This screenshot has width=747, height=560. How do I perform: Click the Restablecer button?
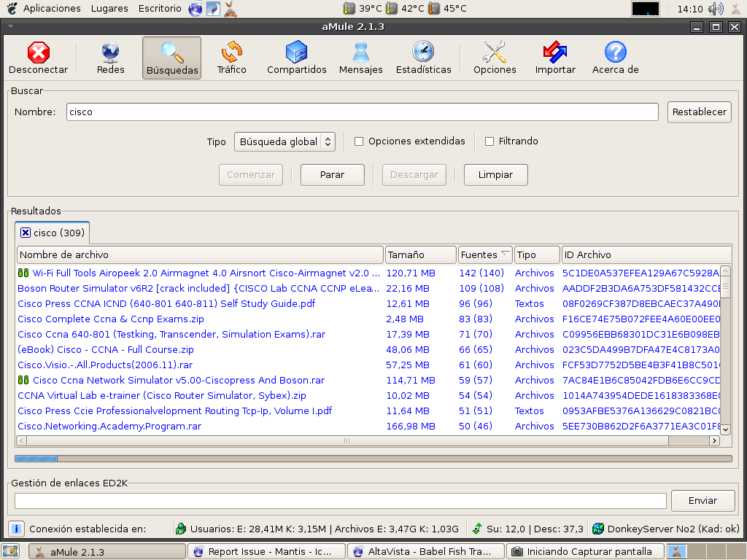[x=699, y=112]
